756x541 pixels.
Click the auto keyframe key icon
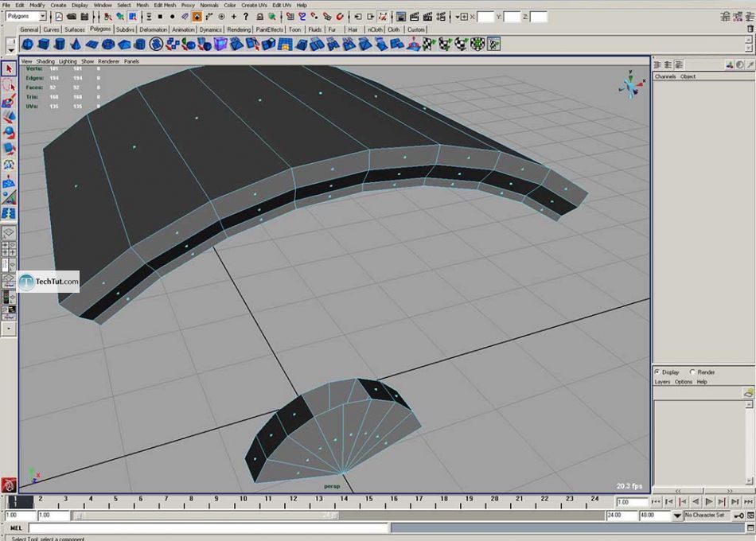738,516
